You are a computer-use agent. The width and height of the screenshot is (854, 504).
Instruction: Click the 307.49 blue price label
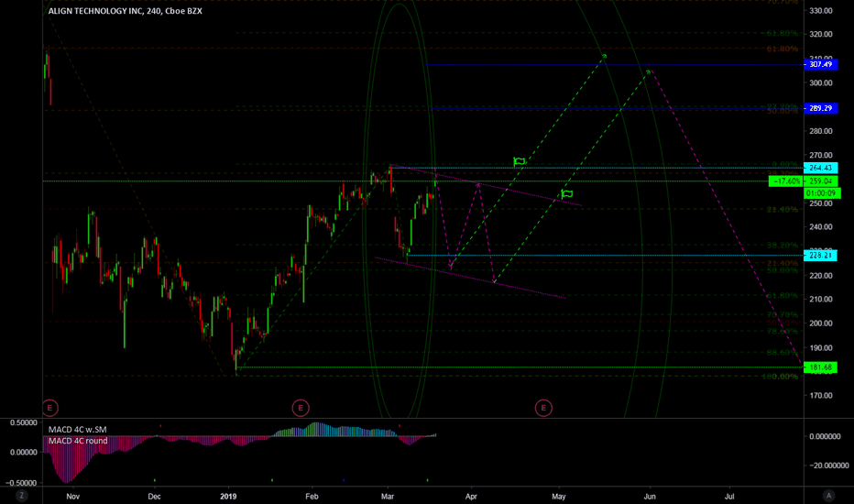pyautogui.click(x=820, y=64)
